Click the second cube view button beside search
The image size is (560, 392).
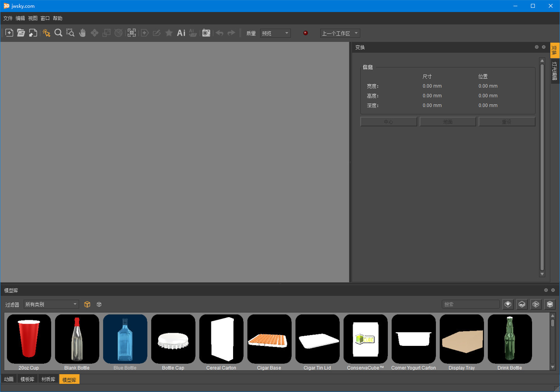(x=522, y=304)
